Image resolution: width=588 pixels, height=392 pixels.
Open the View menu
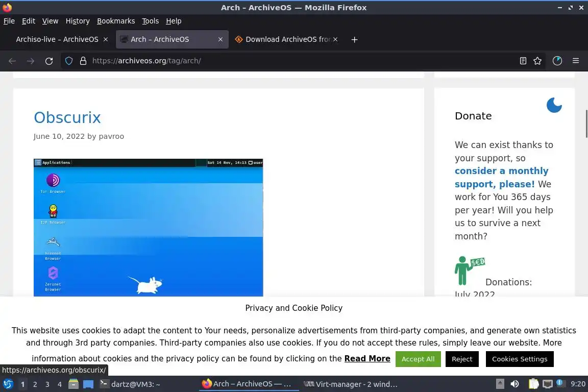click(50, 21)
